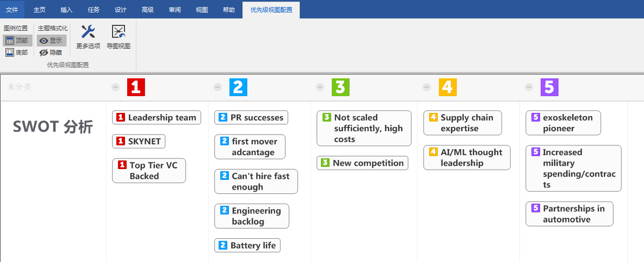This screenshot has height=262, width=644.
Task: Switch to the 设计 ribbon tab
Action: click(x=121, y=10)
